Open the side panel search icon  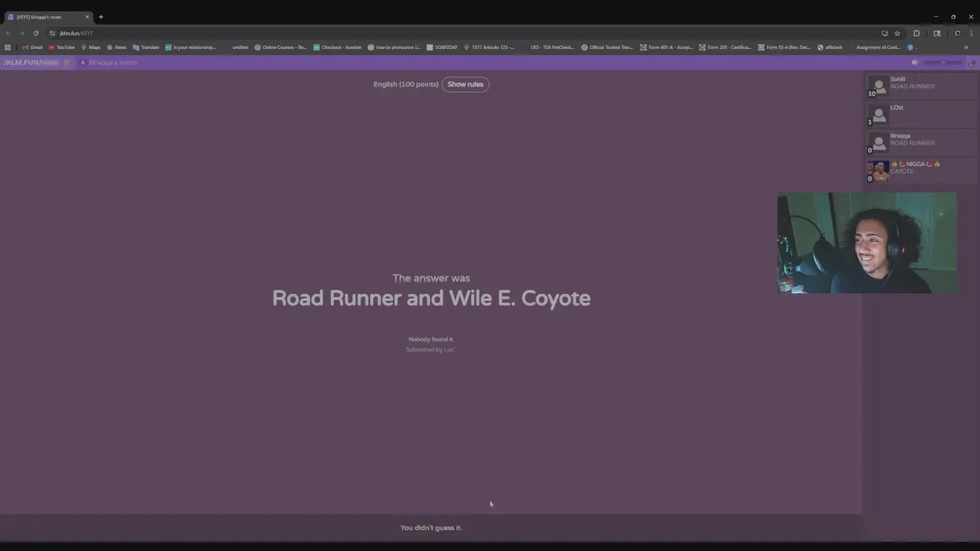[x=937, y=33]
